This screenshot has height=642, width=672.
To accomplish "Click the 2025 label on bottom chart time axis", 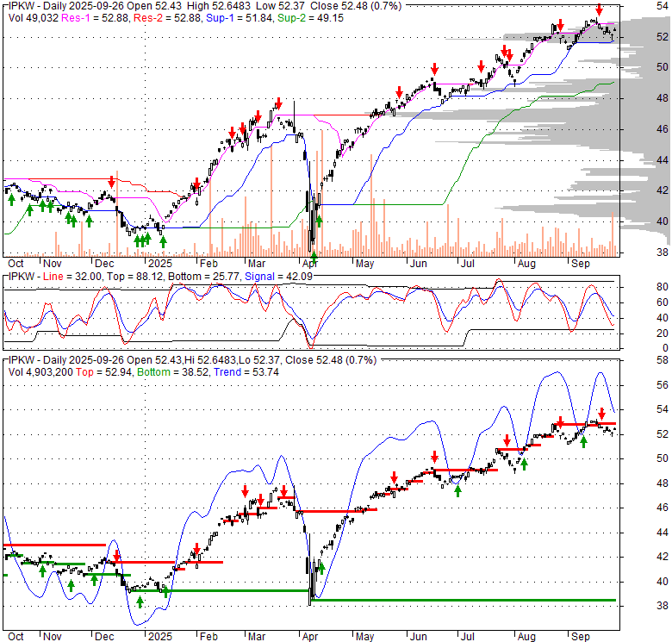I will [x=160, y=637].
